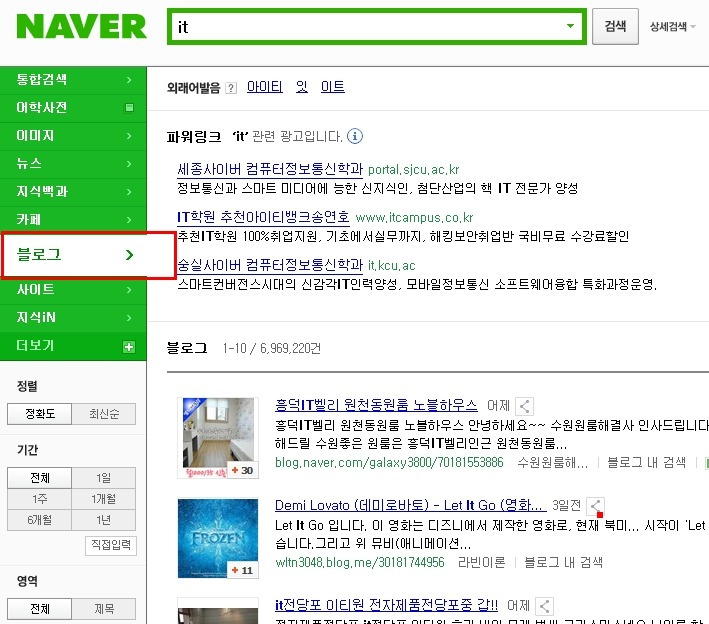Select the 전체 area filter under 영역

point(40,609)
